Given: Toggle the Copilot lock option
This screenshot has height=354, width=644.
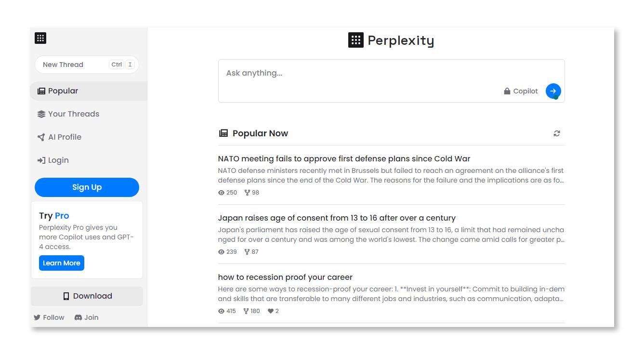Looking at the screenshot, I should point(521,91).
